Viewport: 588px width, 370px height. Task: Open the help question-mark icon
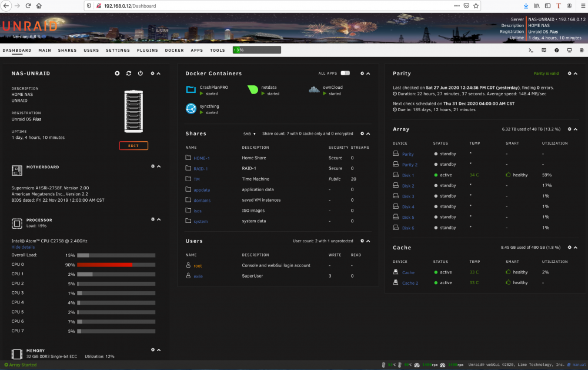556,50
